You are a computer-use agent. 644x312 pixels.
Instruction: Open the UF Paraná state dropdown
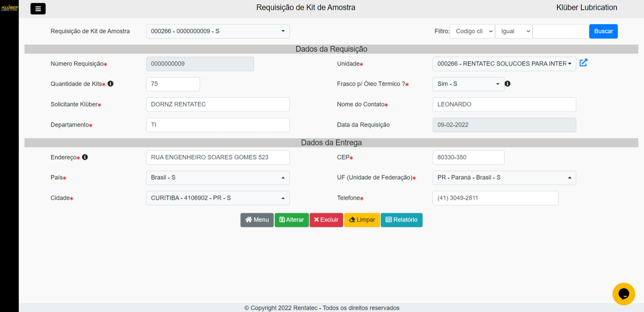(504, 177)
